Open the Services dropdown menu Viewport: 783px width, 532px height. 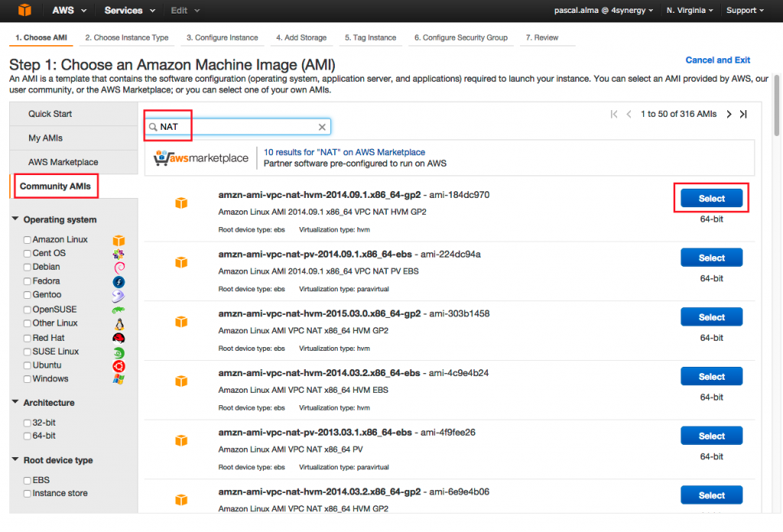tap(129, 10)
